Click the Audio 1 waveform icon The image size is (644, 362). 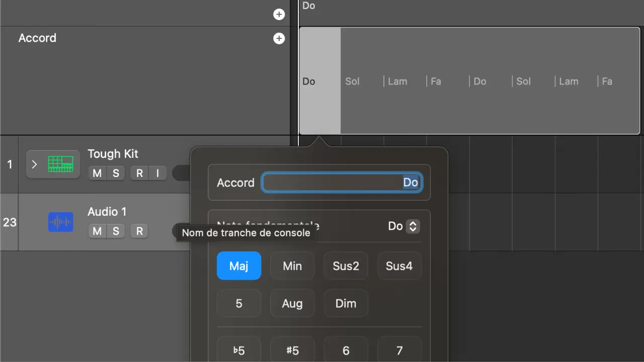pyautogui.click(x=60, y=222)
